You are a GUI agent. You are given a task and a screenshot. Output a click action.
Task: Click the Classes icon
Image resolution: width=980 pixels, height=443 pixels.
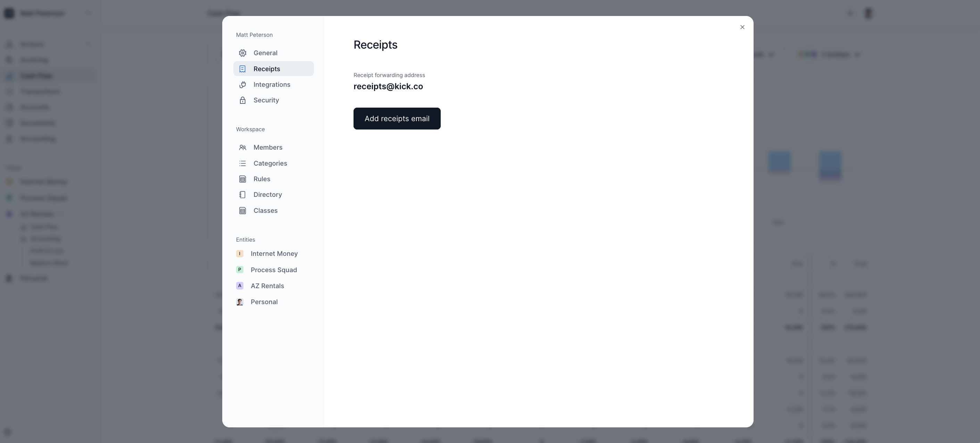[x=243, y=210]
